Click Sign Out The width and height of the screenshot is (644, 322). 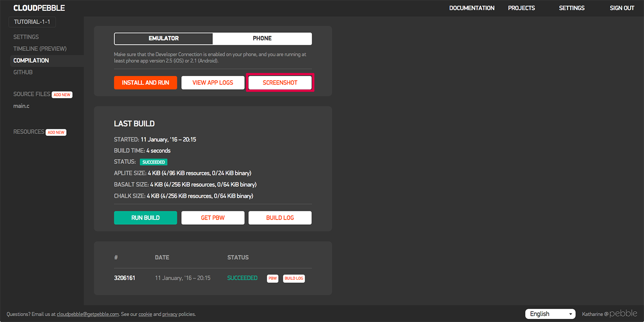(622, 8)
